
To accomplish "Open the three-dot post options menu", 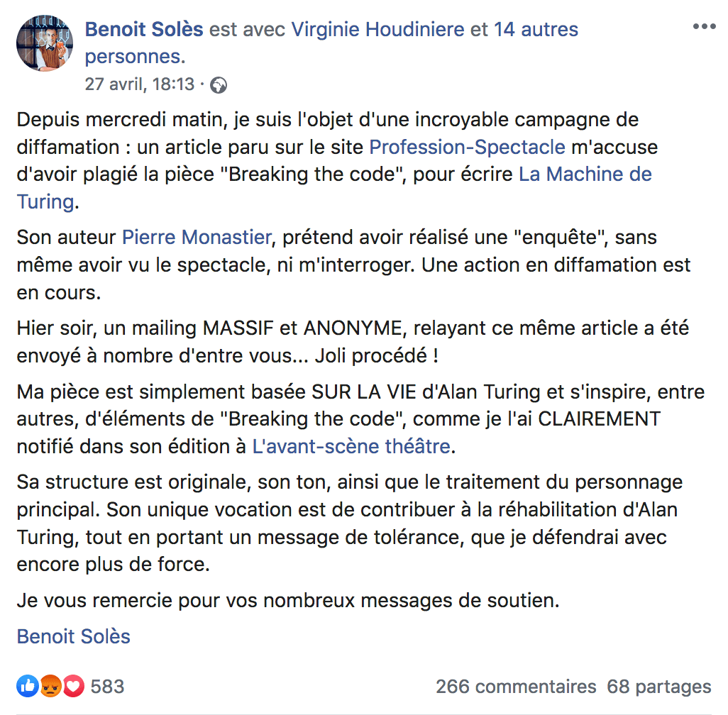I will (704, 27).
